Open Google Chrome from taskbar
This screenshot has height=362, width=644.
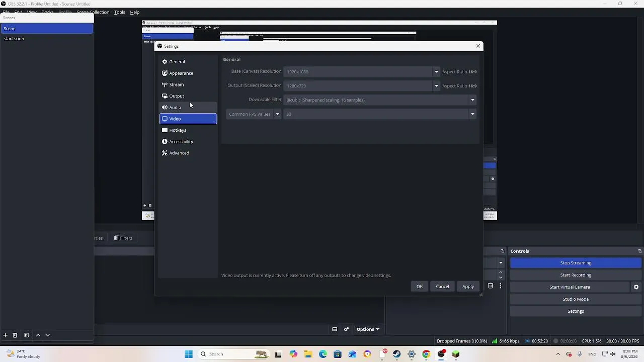426,354
